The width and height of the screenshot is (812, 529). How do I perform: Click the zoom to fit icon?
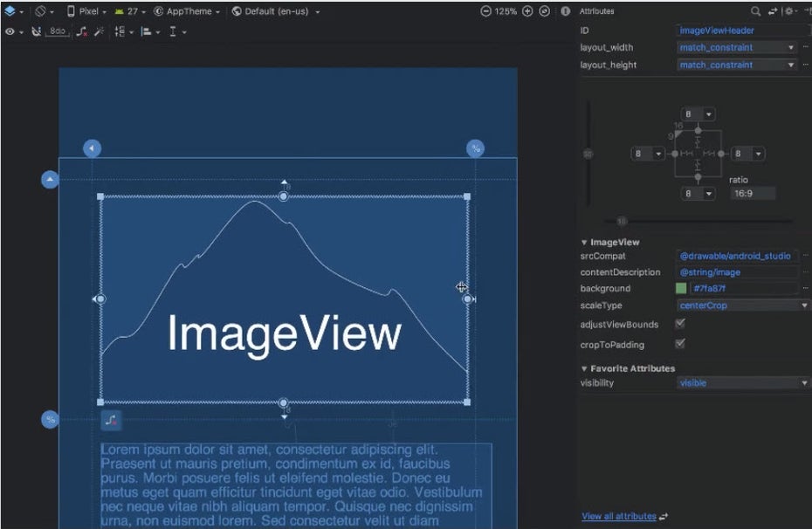[544, 10]
